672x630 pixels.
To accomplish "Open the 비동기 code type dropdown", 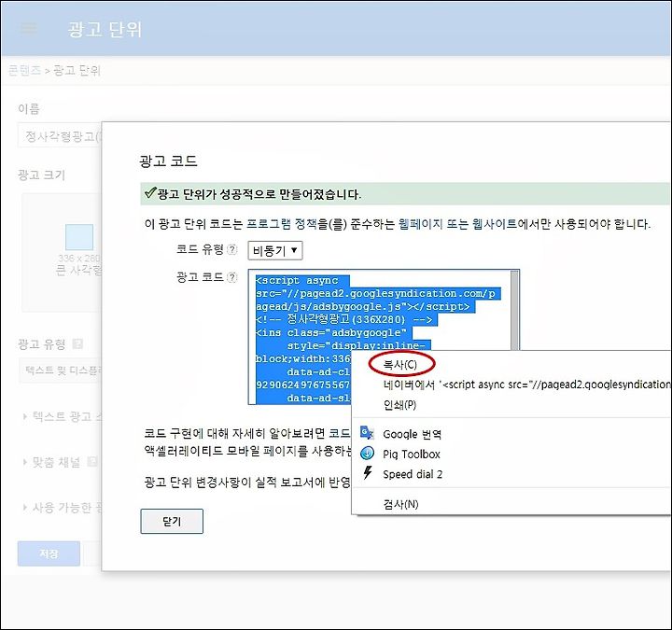I will pyautogui.click(x=275, y=250).
